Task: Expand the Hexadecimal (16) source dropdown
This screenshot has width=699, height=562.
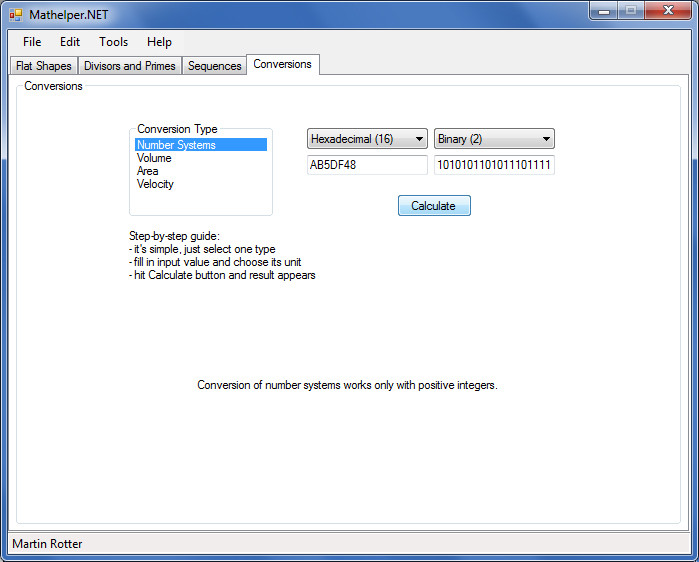Action: 367,139
